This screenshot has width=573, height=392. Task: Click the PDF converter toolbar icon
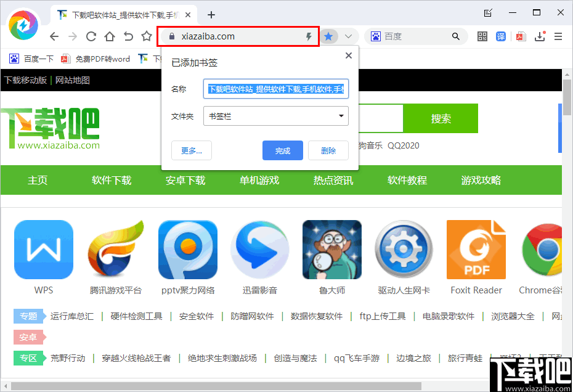pyautogui.click(x=521, y=36)
